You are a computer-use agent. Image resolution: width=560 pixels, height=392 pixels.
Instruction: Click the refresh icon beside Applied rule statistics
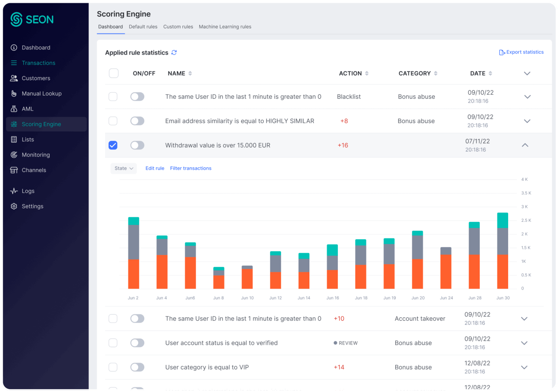click(174, 53)
